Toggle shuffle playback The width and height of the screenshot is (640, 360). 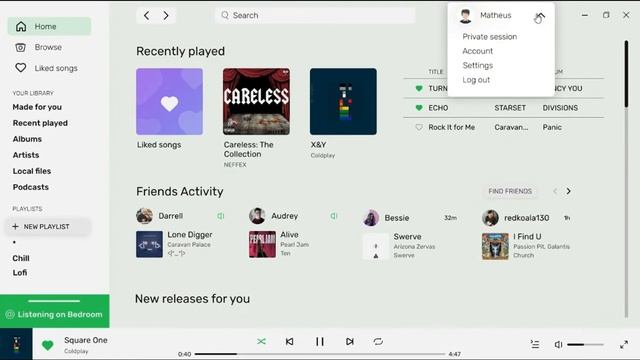[x=261, y=341]
